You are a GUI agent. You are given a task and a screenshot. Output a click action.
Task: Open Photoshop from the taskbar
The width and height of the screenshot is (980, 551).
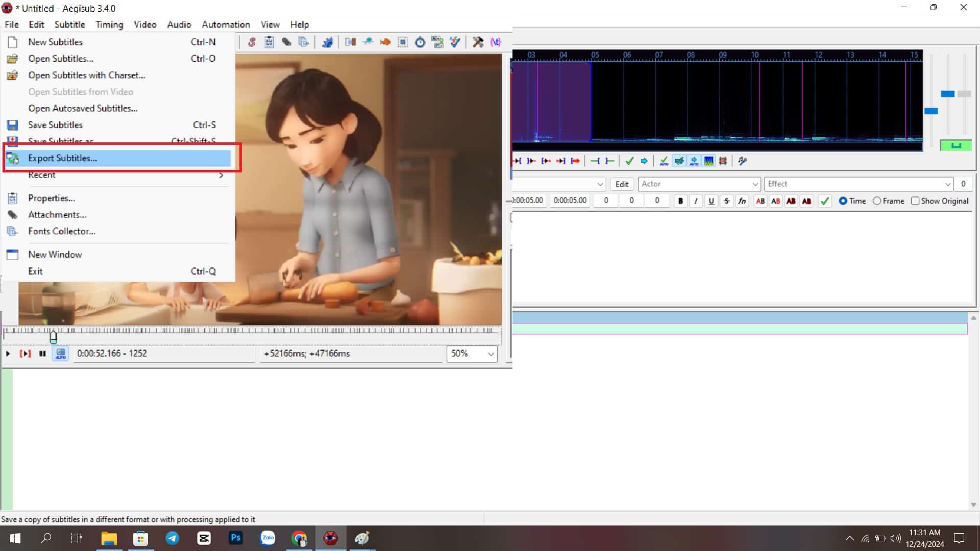[236, 538]
